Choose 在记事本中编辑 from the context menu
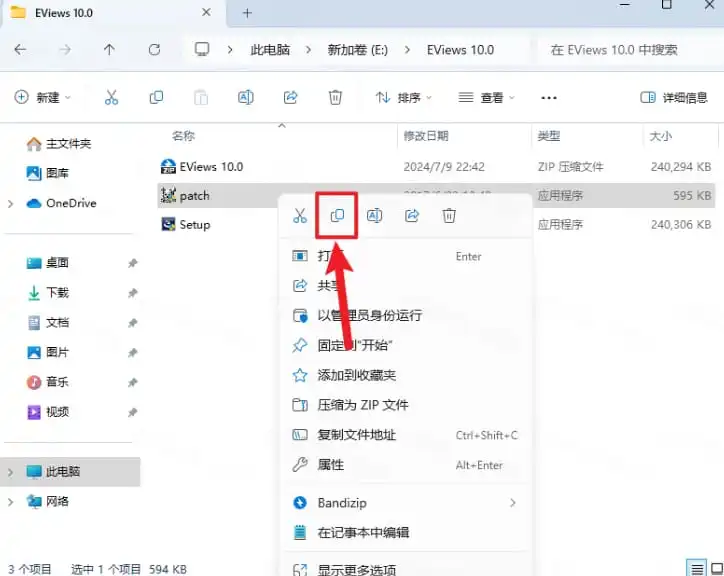724x576 pixels. click(406, 533)
